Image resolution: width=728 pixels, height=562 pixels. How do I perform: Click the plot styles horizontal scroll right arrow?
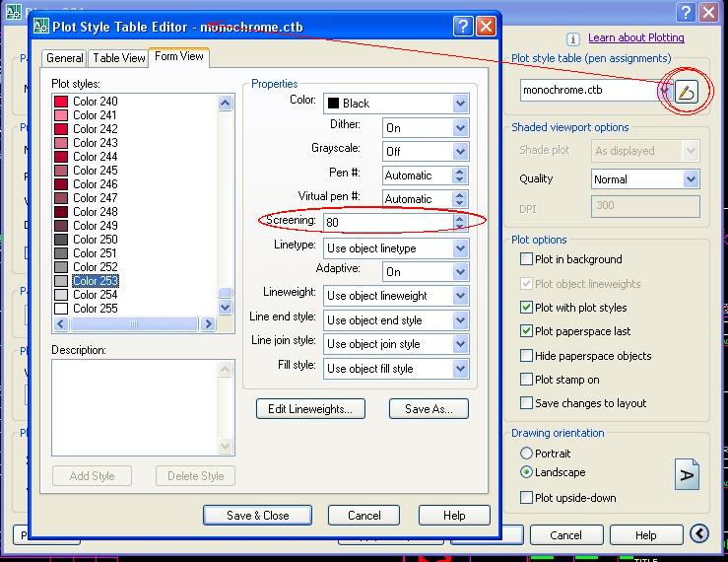[208, 324]
